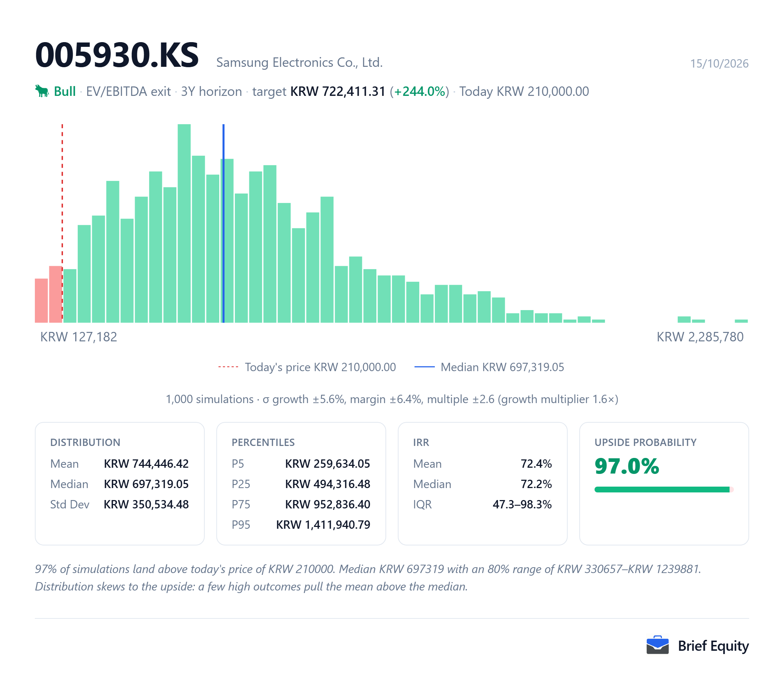
Task: Click the upside probability progress bar
Action: [x=664, y=490]
